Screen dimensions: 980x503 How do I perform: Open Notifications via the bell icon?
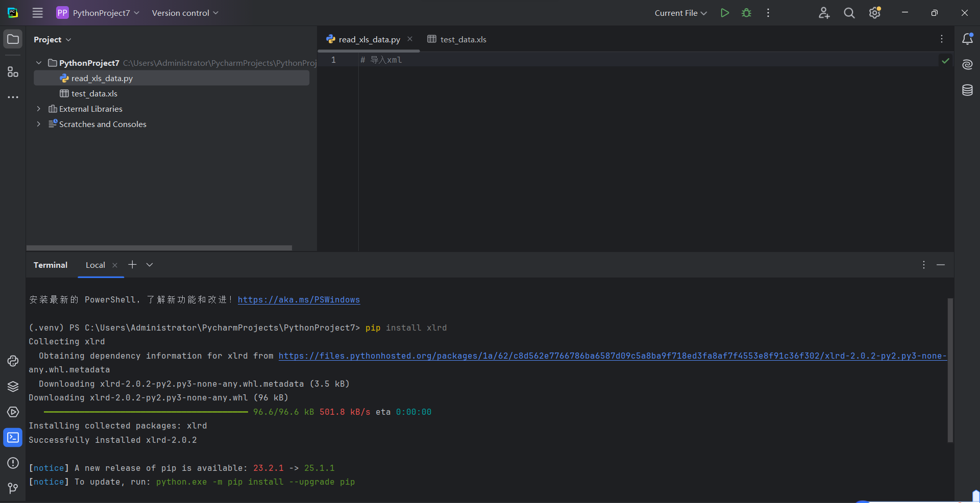click(x=968, y=39)
